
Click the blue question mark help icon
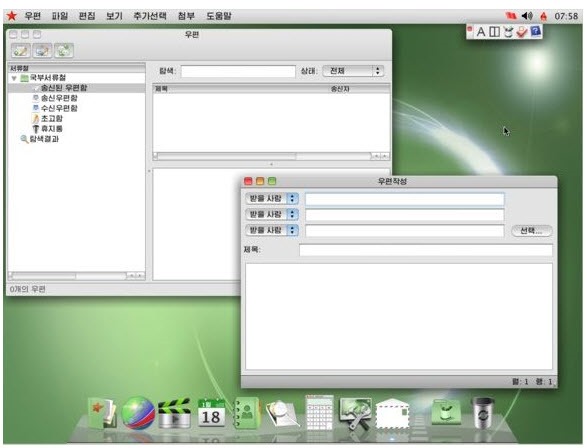pos(535,31)
